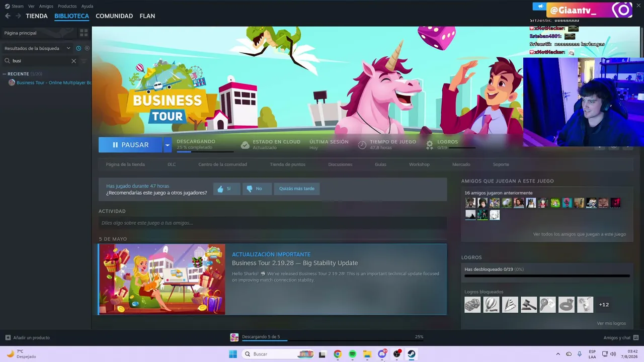The image size is (644, 362).
Task: Open the Resultados de la búsqueda dropdown
Action: click(x=38, y=48)
